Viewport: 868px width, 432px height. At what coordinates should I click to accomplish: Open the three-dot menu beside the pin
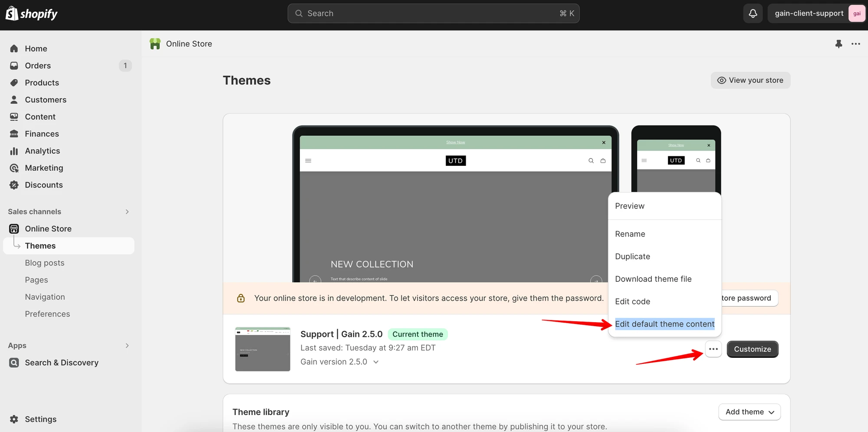click(856, 44)
